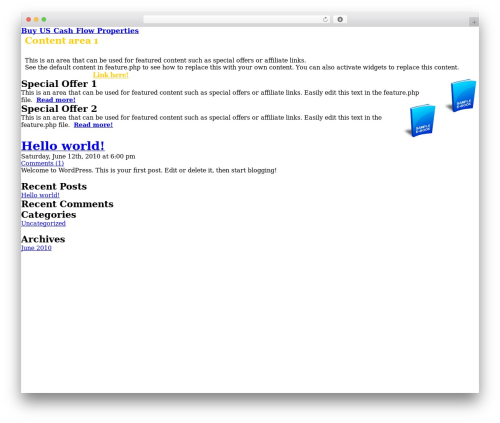Click the Welcome to WordPress paragraph

coord(149,170)
